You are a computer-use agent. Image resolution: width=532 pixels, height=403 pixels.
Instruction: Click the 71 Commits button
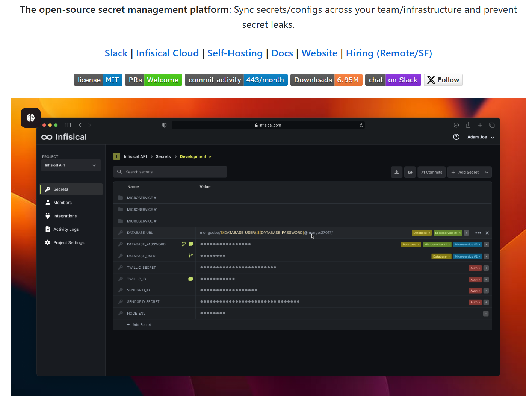tap(432, 172)
